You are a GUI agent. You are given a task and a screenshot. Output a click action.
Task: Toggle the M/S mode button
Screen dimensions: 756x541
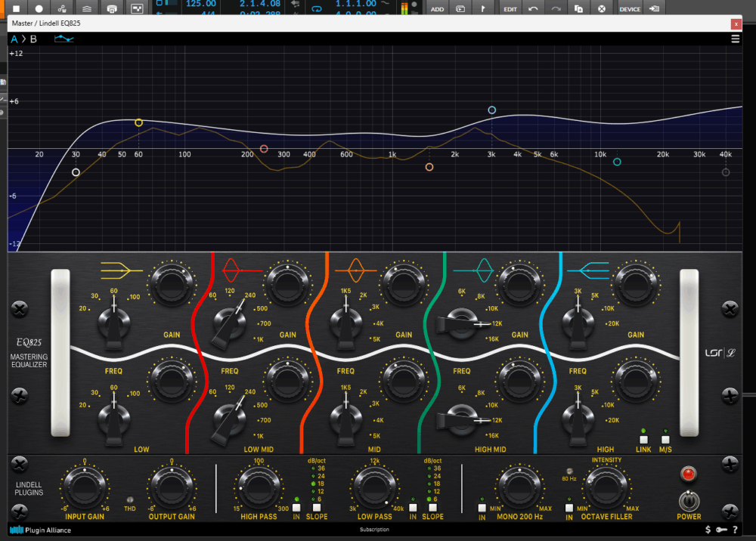pos(665,440)
